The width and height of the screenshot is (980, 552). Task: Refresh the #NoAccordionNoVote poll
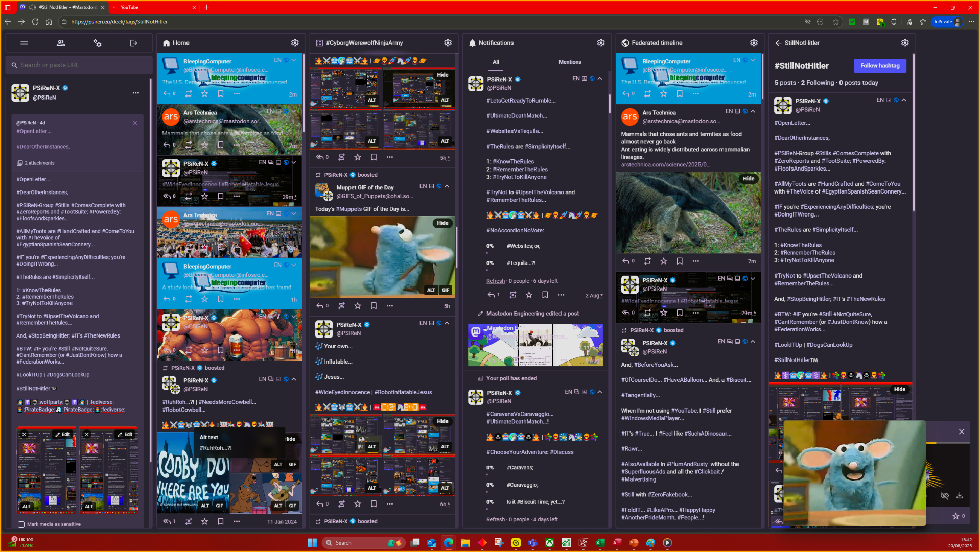tap(495, 281)
